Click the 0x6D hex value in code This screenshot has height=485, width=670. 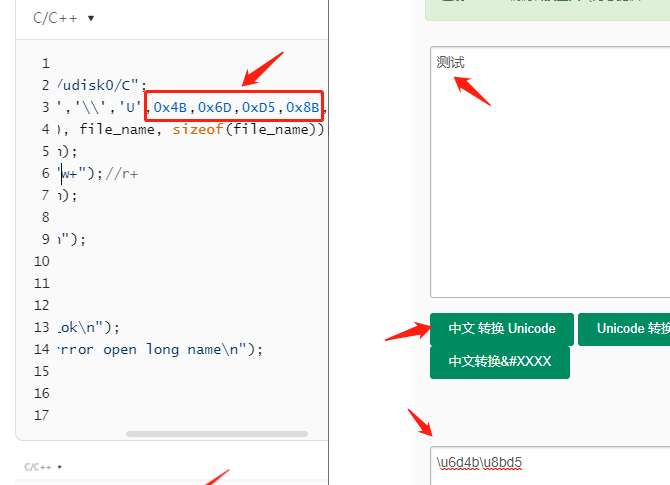pos(215,107)
